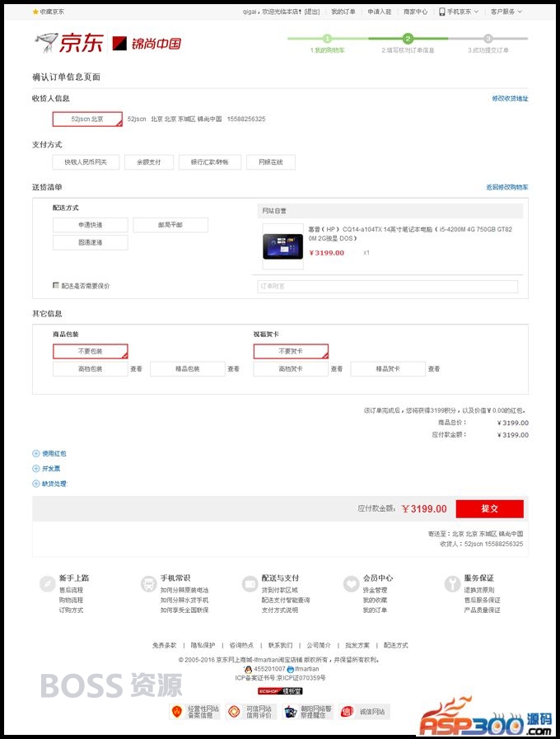Select 高档贺卡 card option
Image resolution: width=560 pixels, height=739 pixels.
click(x=291, y=368)
